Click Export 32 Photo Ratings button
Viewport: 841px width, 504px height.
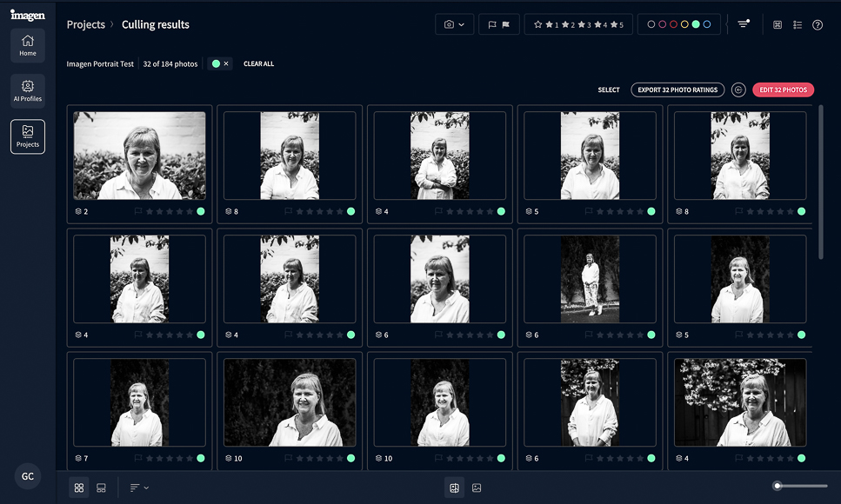coord(677,90)
